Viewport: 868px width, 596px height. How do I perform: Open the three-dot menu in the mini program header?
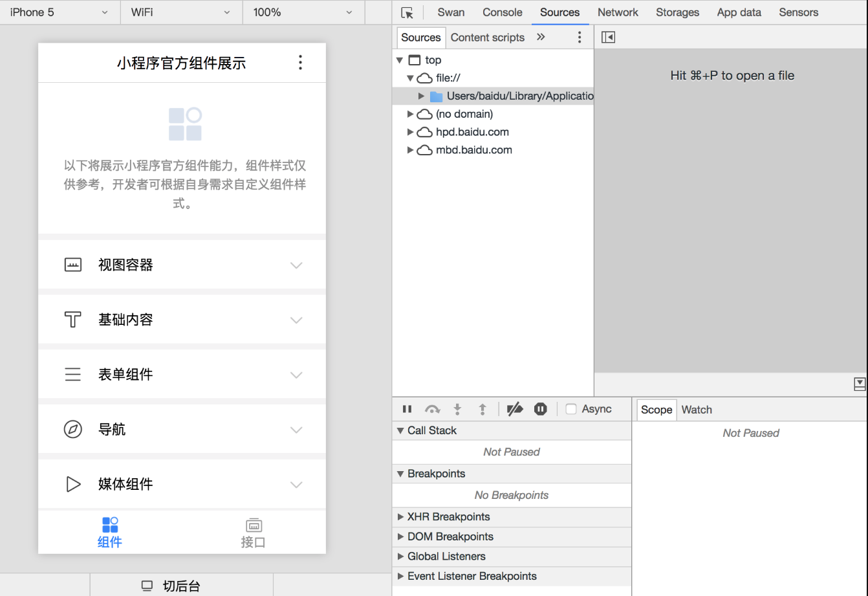pos(300,62)
